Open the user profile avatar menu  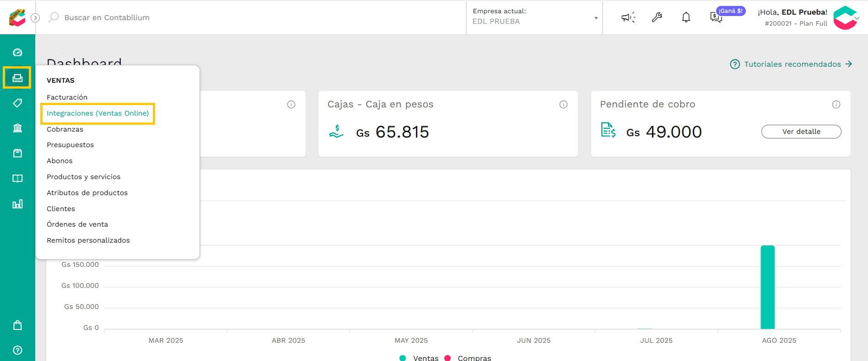845,18
